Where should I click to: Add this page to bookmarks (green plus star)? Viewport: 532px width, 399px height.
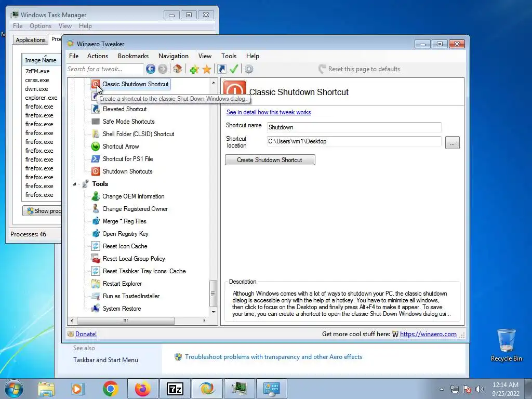click(x=194, y=69)
